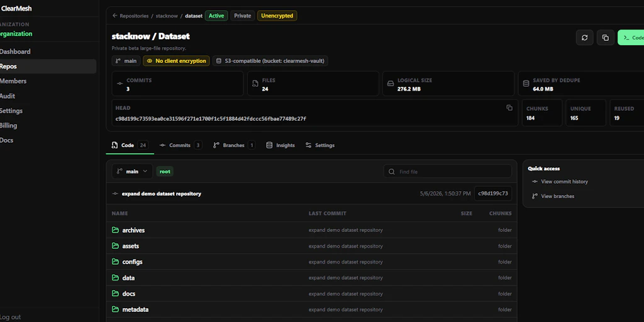Click the c98d199c73 commit hash button
Image resolution: width=644 pixels, height=322 pixels.
493,194
